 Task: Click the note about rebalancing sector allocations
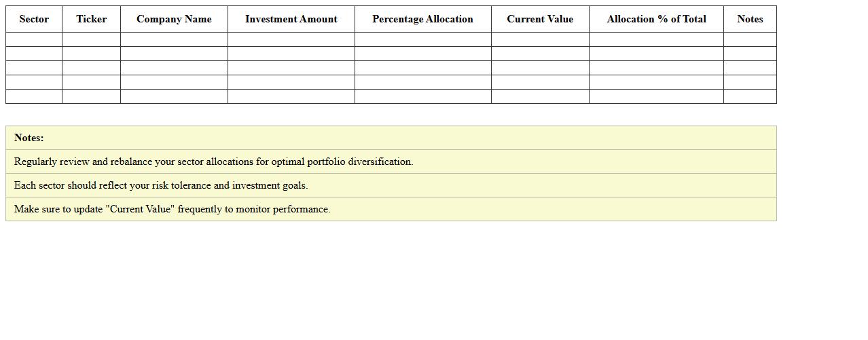tap(213, 162)
